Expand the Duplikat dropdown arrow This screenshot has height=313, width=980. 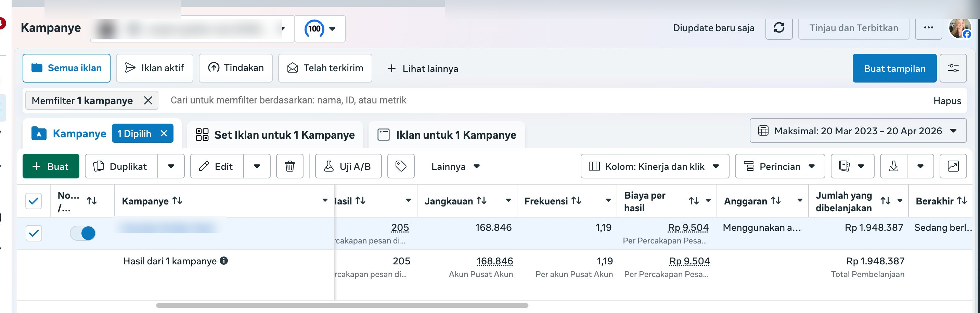(x=171, y=166)
